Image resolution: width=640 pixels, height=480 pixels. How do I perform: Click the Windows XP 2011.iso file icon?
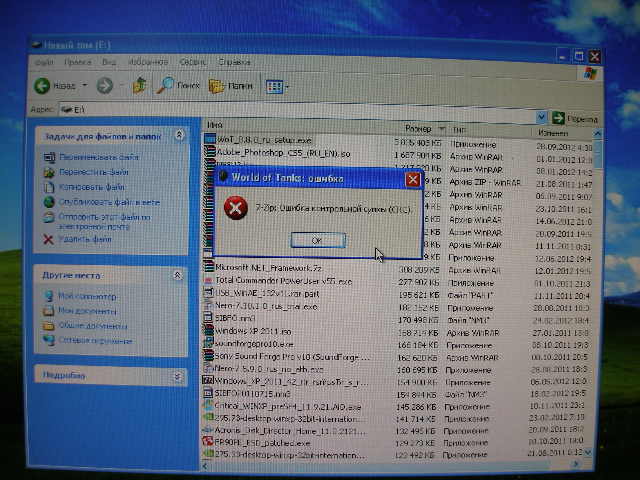click(x=209, y=330)
